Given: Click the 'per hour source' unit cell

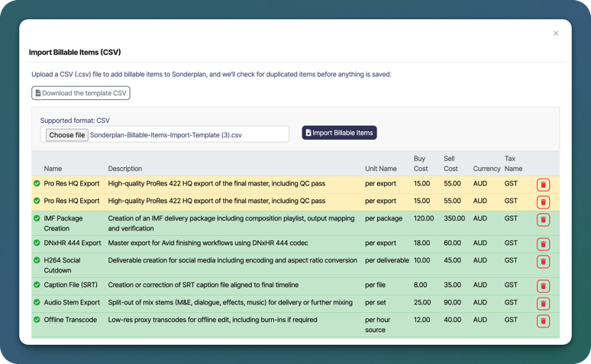Looking at the screenshot, I should click(378, 324).
